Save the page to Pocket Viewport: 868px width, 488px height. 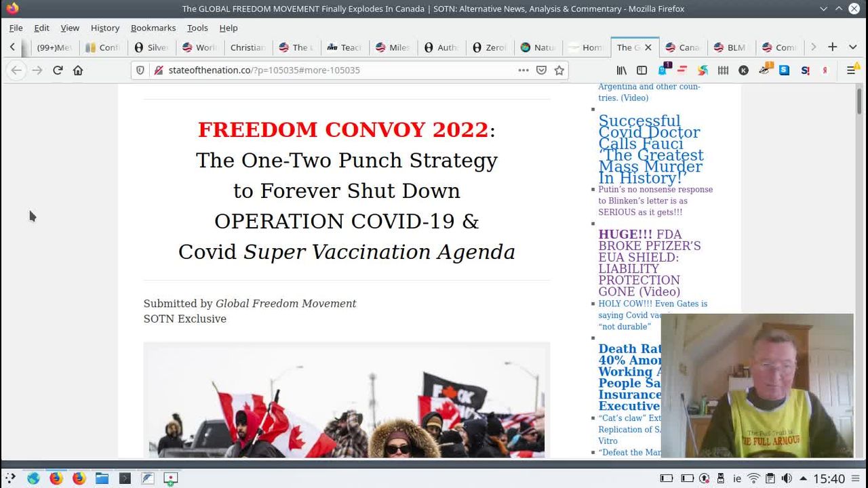coord(541,70)
